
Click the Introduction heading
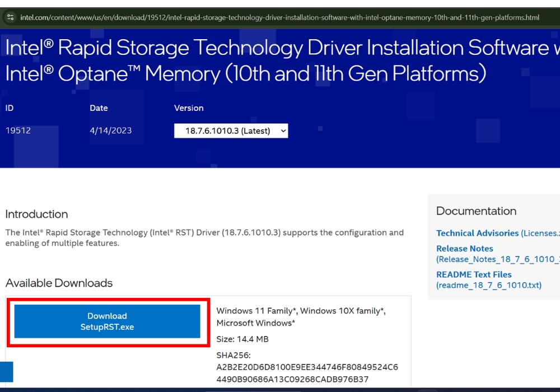pyautogui.click(x=36, y=214)
